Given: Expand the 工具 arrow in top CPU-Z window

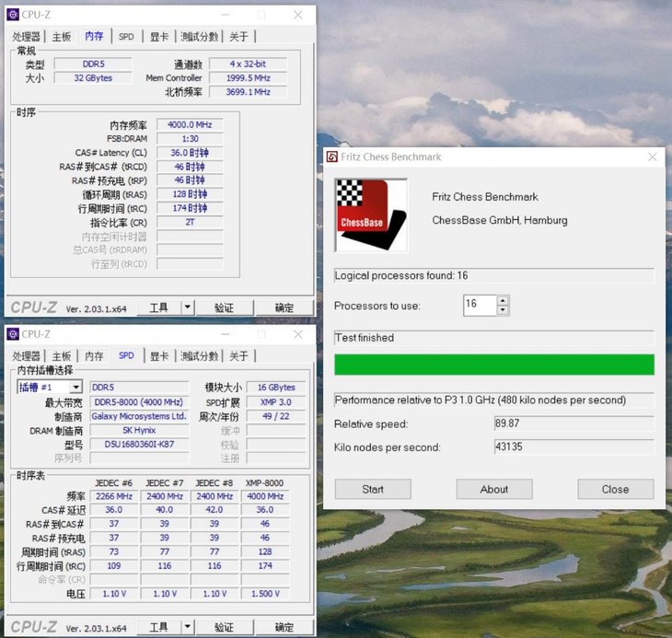Looking at the screenshot, I should pyautogui.click(x=187, y=307).
